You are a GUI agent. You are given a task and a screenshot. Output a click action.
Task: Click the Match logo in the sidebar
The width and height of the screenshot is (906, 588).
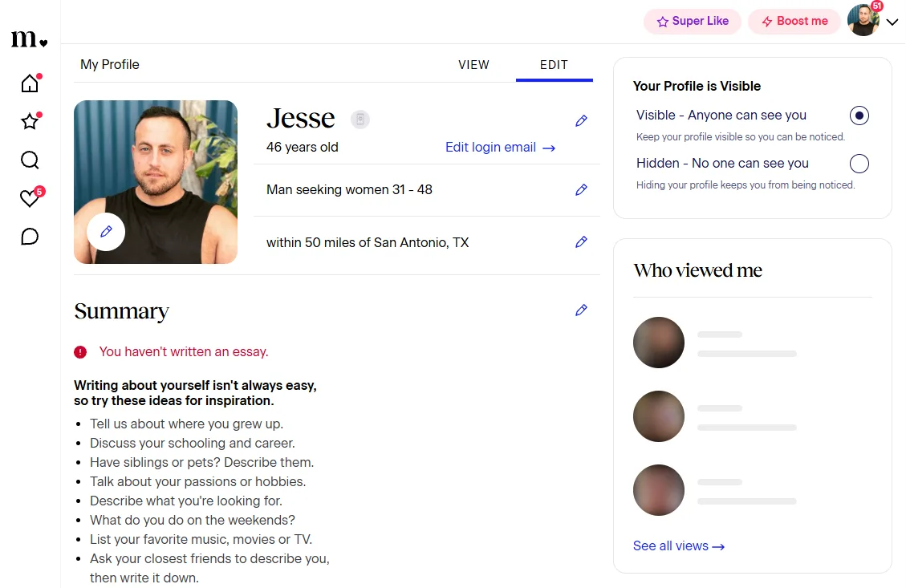[x=29, y=39]
